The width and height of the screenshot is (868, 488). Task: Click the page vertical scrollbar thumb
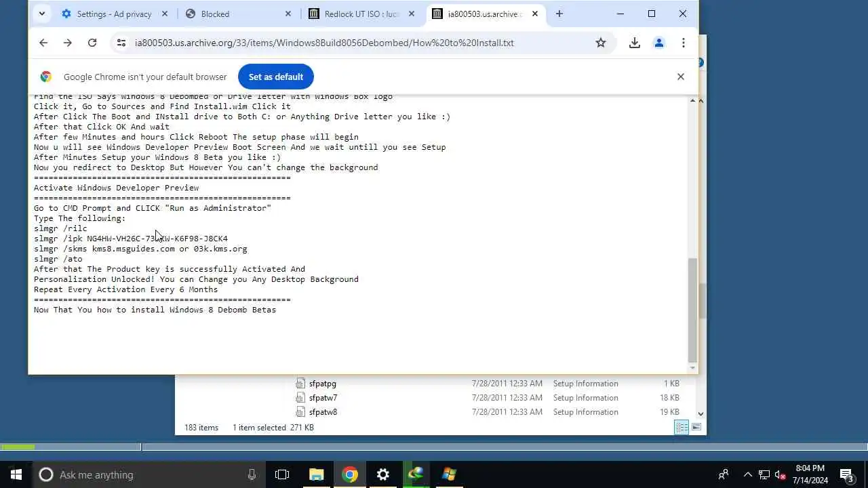(x=692, y=310)
